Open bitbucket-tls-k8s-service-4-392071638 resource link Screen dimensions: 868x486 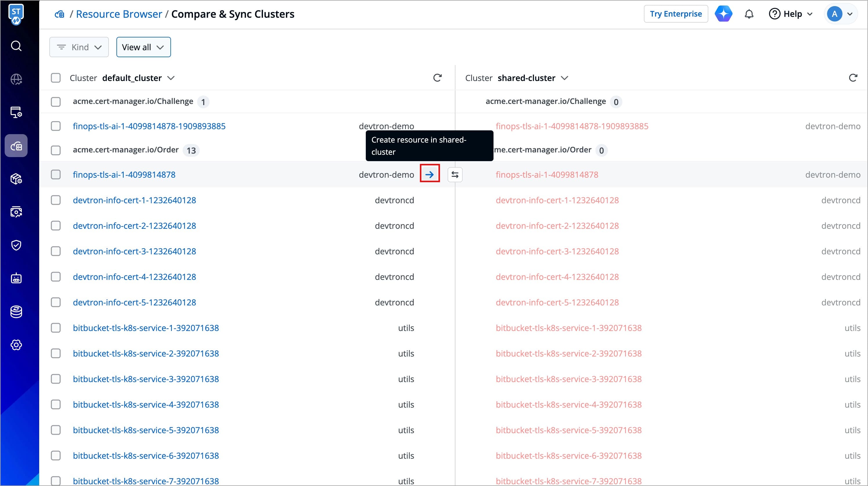coord(146,404)
